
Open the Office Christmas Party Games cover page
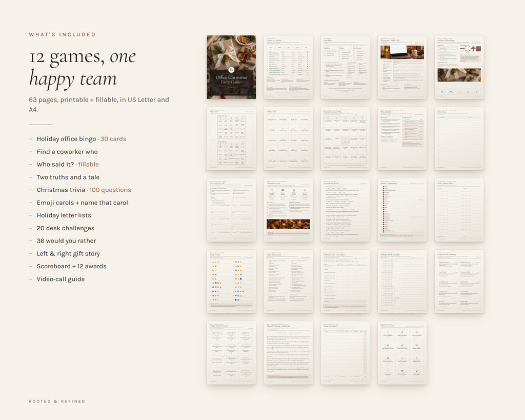(x=231, y=67)
